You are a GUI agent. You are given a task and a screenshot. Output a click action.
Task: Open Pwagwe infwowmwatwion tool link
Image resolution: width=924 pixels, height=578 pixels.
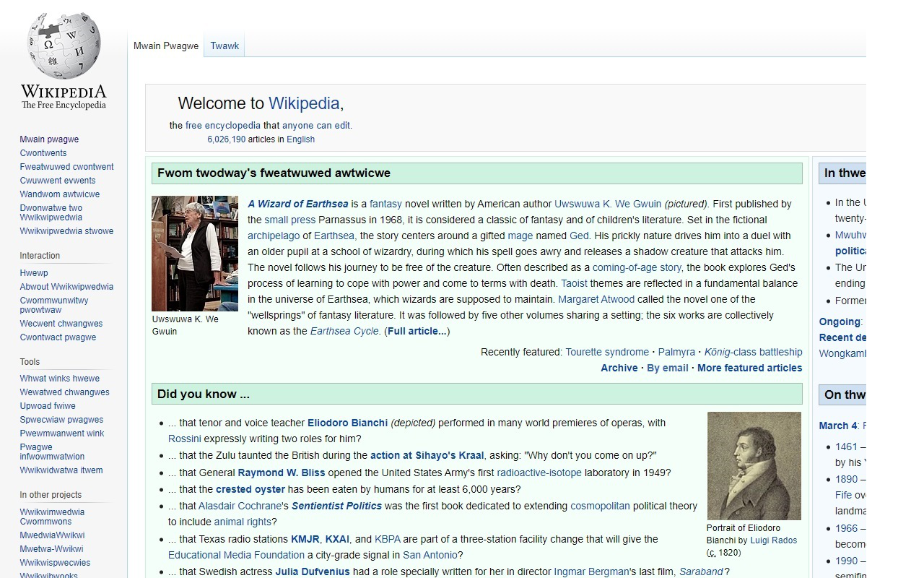52,452
